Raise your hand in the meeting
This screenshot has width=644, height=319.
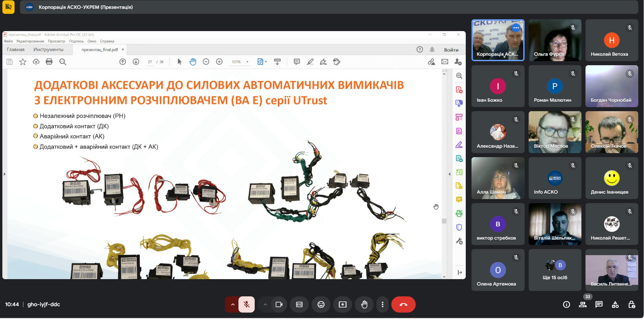coord(364,304)
